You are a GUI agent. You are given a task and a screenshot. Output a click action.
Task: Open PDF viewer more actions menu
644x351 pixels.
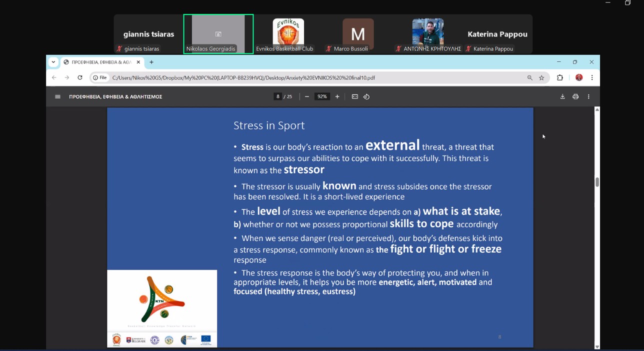pos(588,96)
